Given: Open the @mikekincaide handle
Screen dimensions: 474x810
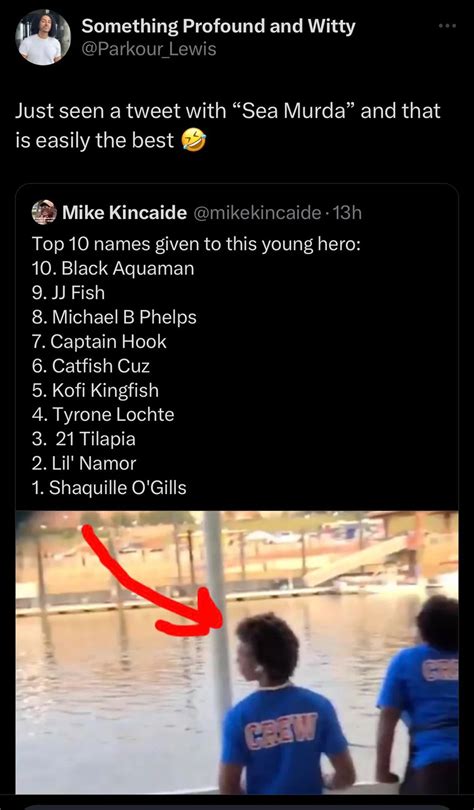Looking at the screenshot, I should point(257,212).
